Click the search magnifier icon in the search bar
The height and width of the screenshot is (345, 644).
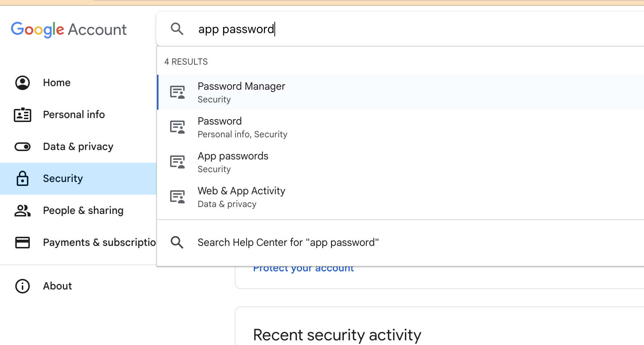(x=177, y=29)
